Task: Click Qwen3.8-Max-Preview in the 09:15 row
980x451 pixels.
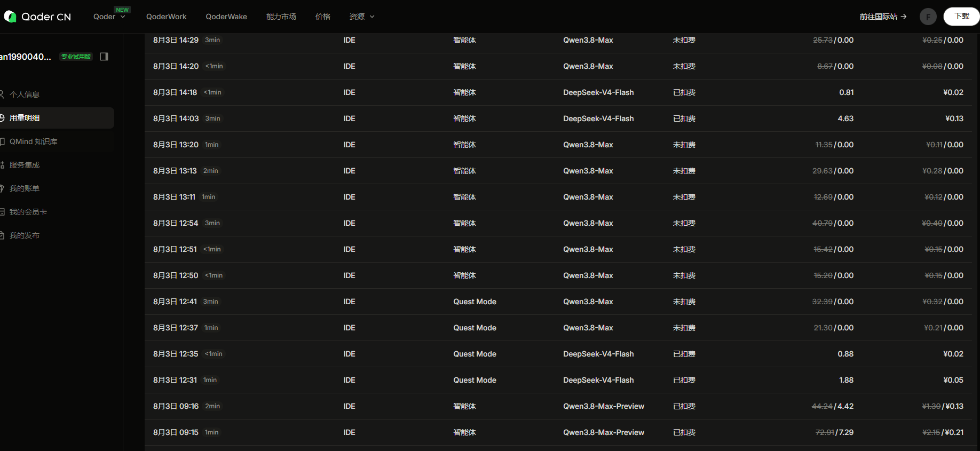Action: coord(604,432)
